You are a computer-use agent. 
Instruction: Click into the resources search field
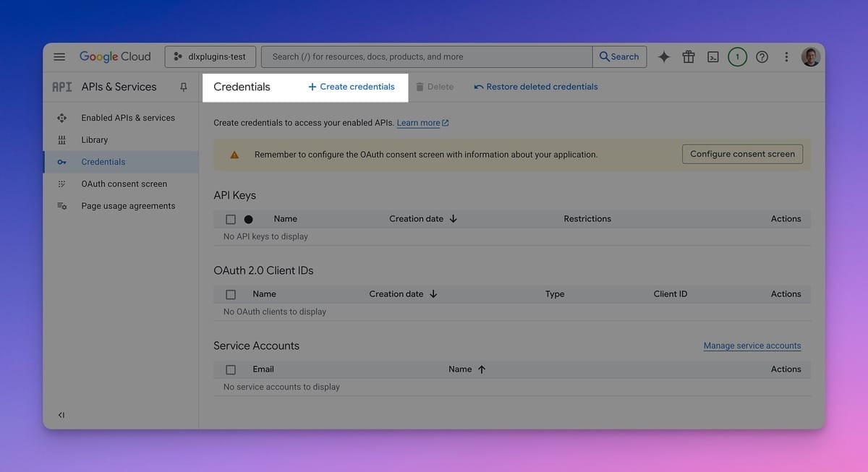(x=427, y=56)
